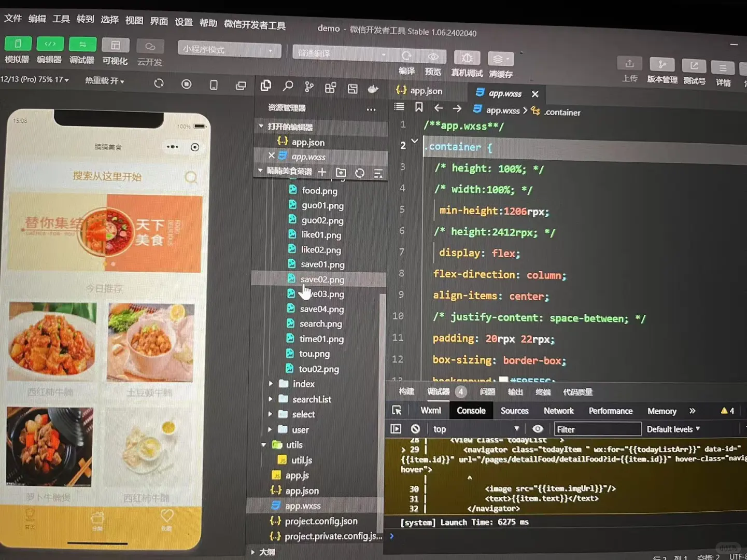Navigate forward with the editor right arrow
This screenshot has width=747, height=560.
pos(457,108)
